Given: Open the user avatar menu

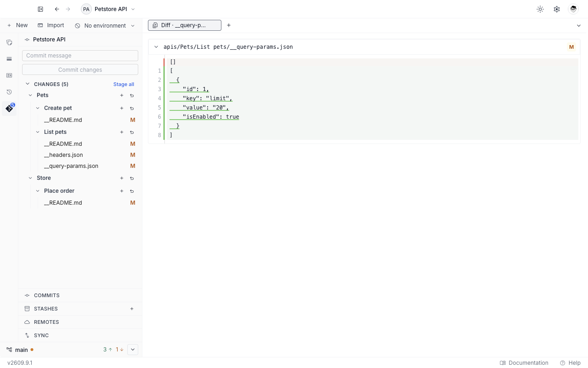Looking at the screenshot, I should [x=573, y=9].
